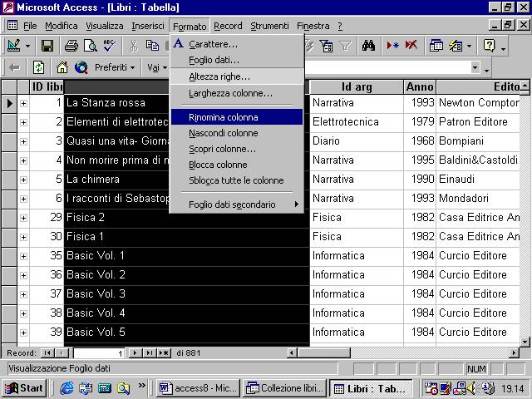Open the Strumenti menu

pos(269,26)
